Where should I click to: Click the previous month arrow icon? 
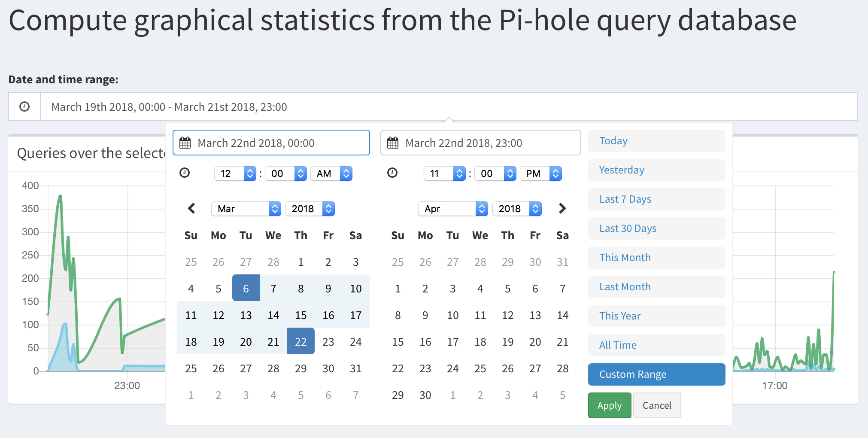191,209
